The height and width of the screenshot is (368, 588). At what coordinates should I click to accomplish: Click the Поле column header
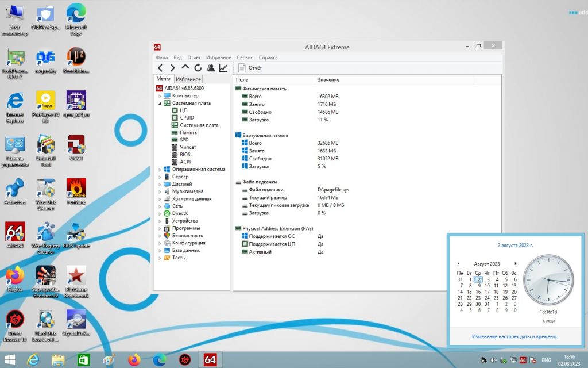pos(274,79)
